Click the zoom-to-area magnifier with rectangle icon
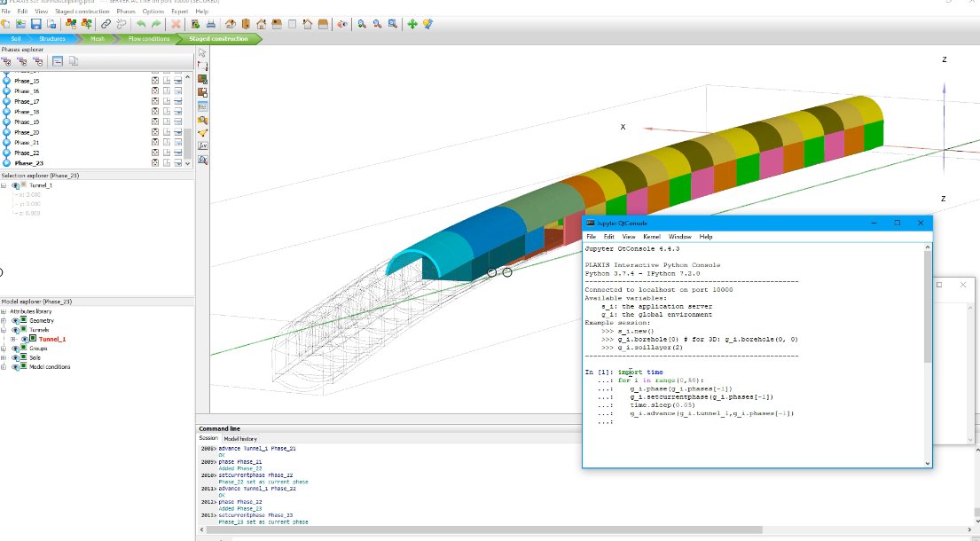Viewport: 980px width, 541px height. click(x=393, y=24)
